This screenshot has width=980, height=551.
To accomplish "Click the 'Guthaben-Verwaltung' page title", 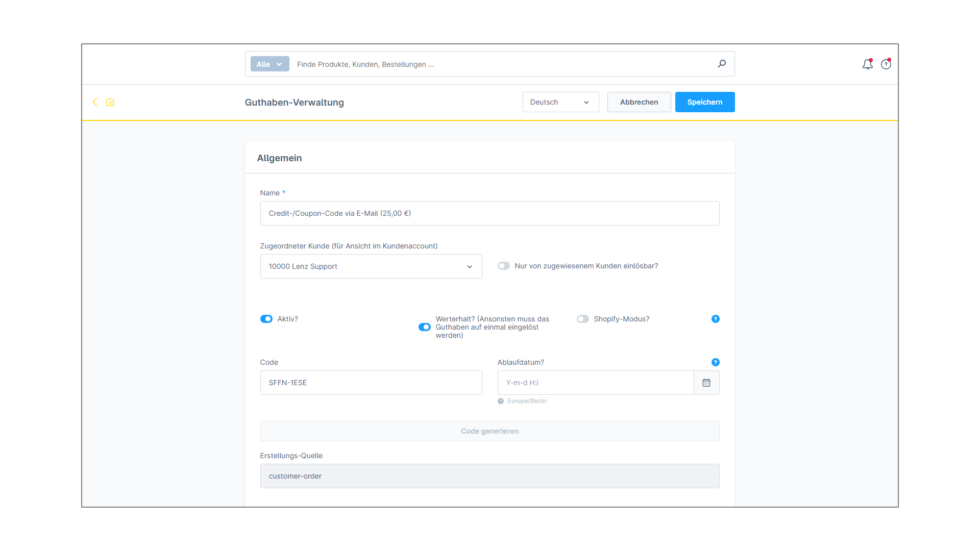I will pyautogui.click(x=295, y=103).
